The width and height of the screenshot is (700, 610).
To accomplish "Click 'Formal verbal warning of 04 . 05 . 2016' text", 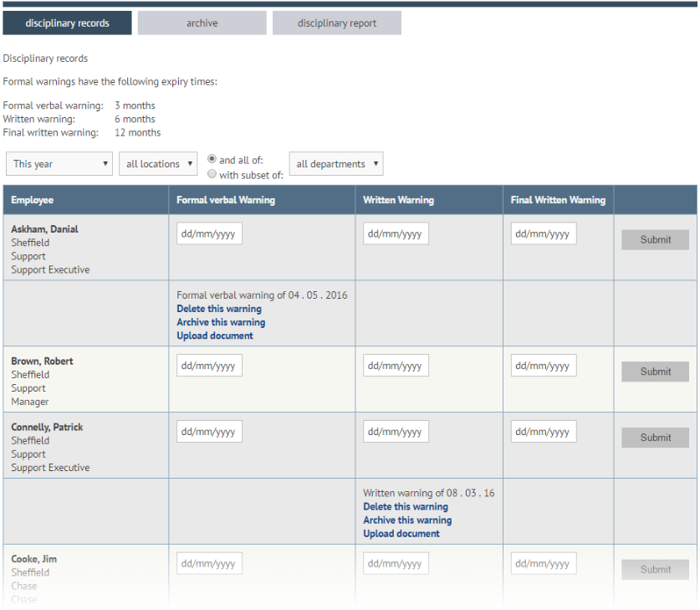I will (x=262, y=295).
